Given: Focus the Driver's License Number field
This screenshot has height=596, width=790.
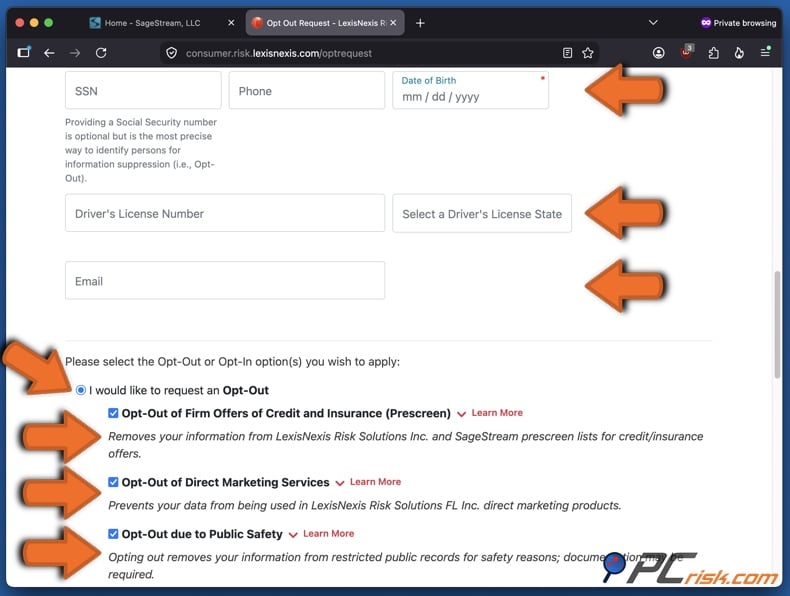Looking at the screenshot, I should point(225,214).
